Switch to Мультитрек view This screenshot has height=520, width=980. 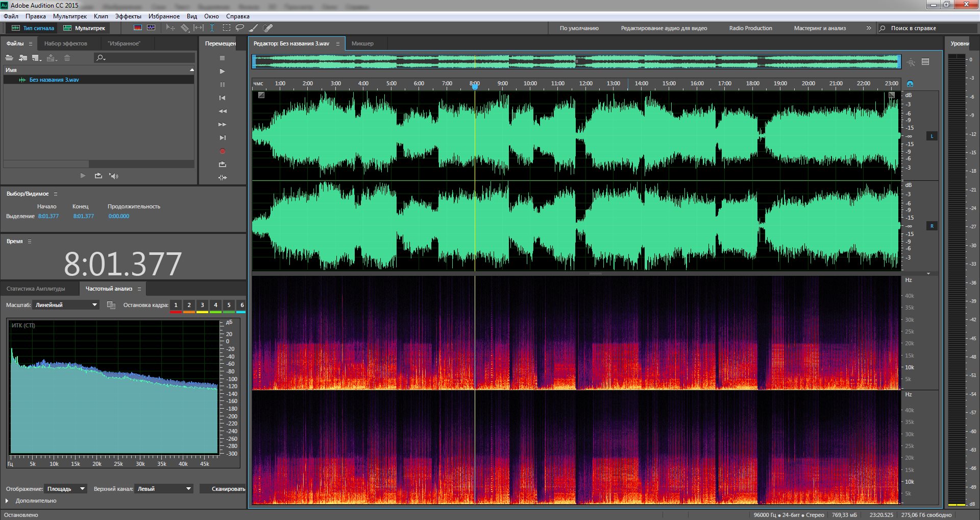[84, 28]
